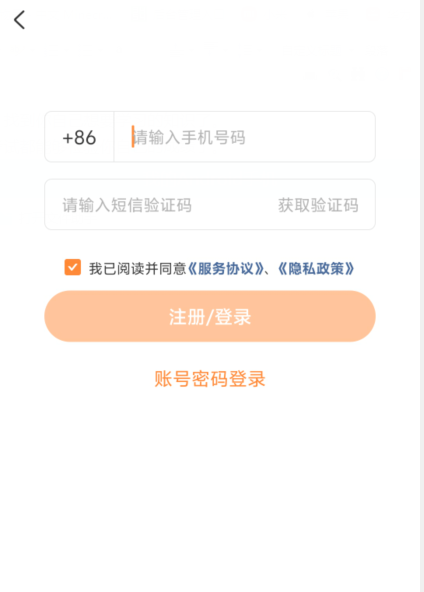Uncheck 我已阅读并同意 consent box
This screenshot has height=592, width=424.
pyautogui.click(x=72, y=267)
